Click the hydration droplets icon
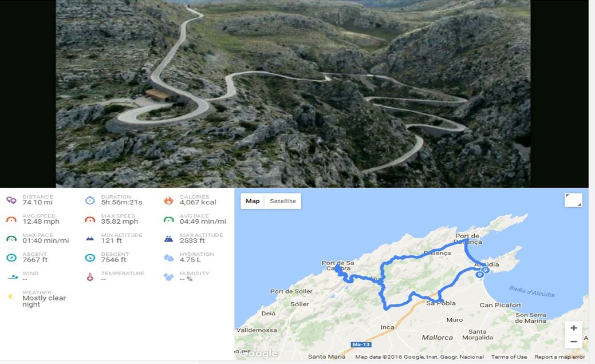 click(168, 258)
